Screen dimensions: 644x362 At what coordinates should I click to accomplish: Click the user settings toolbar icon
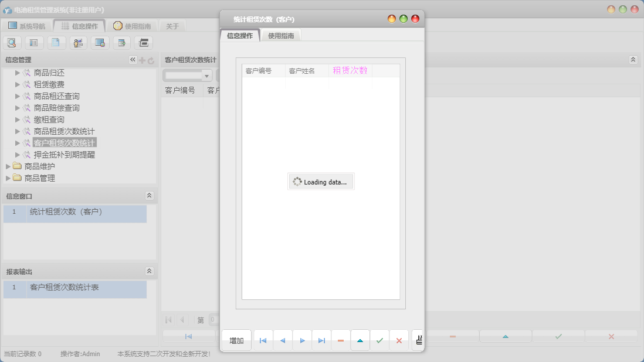click(78, 42)
